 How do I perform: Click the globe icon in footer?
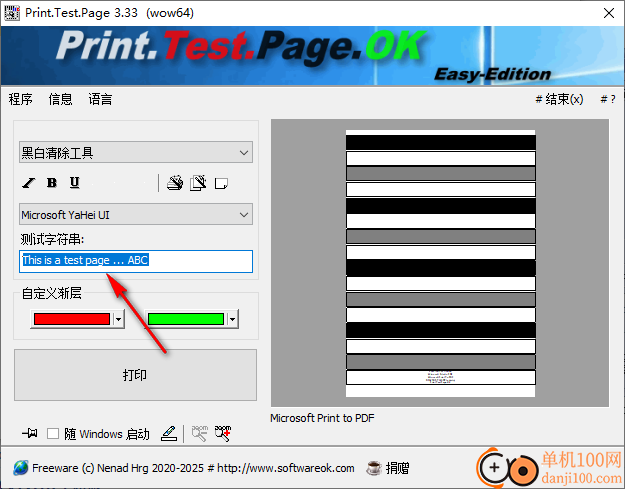point(20,468)
